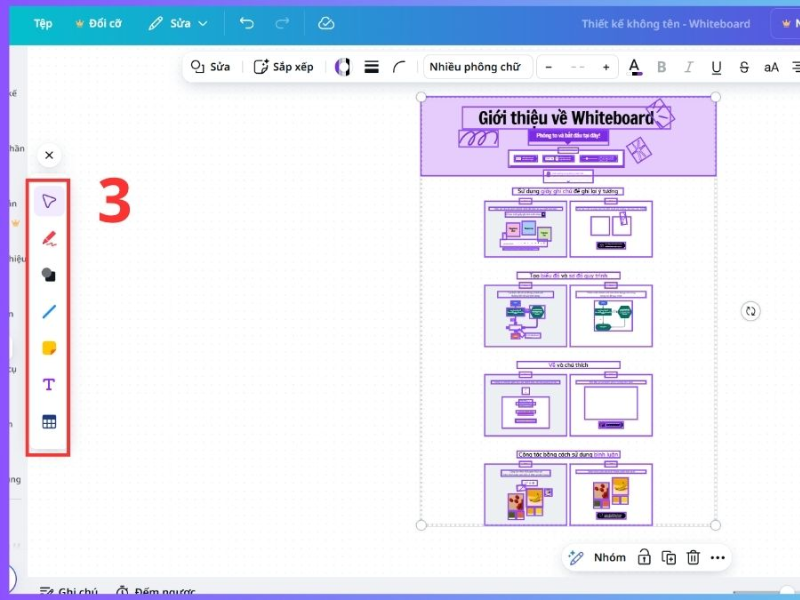The image size is (800, 600).
Task: Toggle bold formatting
Action: [x=661, y=66]
